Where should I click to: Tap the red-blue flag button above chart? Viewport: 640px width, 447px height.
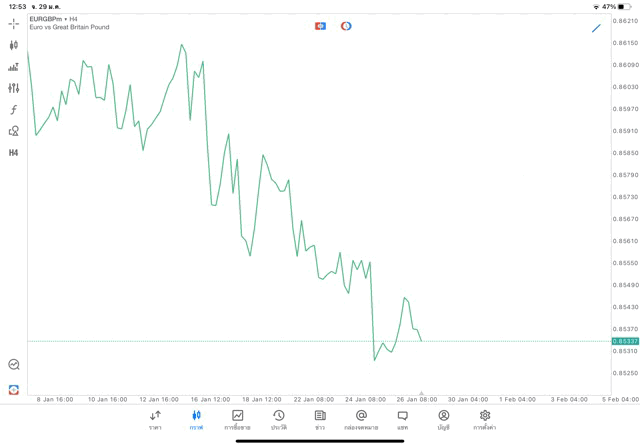tap(320, 26)
